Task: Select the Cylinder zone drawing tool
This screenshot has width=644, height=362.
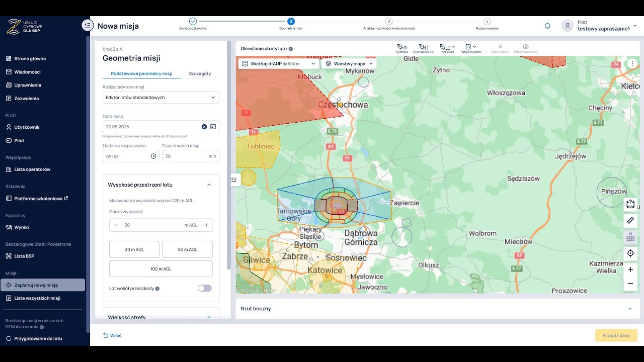Action: [402, 49]
